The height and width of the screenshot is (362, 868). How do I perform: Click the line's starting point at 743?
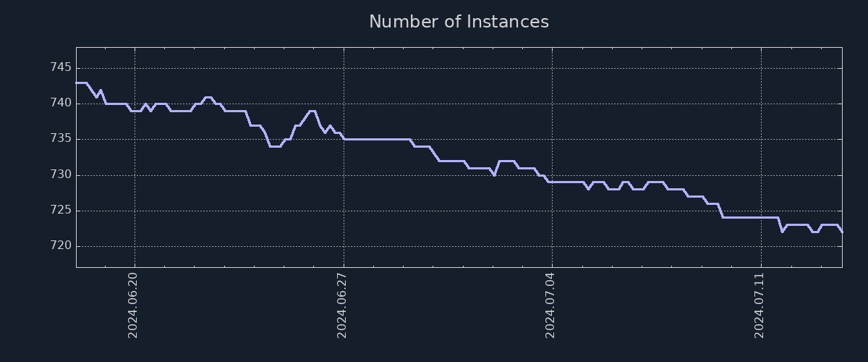click(x=77, y=83)
